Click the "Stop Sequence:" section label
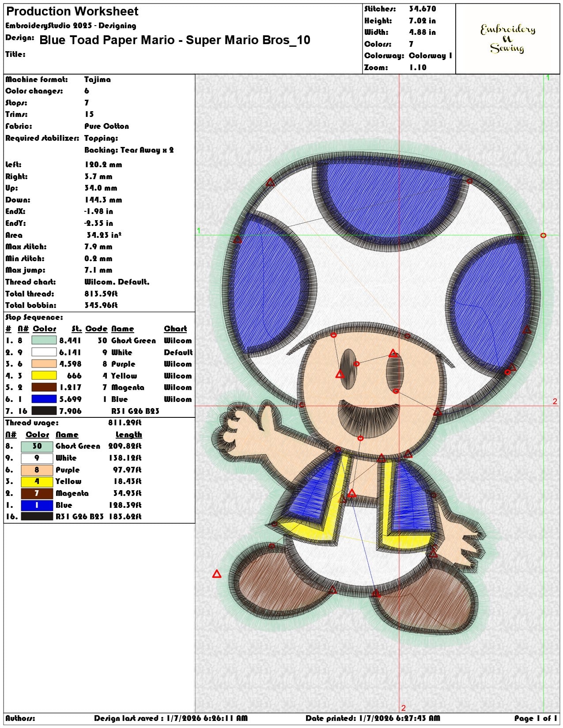563x728 pixels. [x=34, y=317]
